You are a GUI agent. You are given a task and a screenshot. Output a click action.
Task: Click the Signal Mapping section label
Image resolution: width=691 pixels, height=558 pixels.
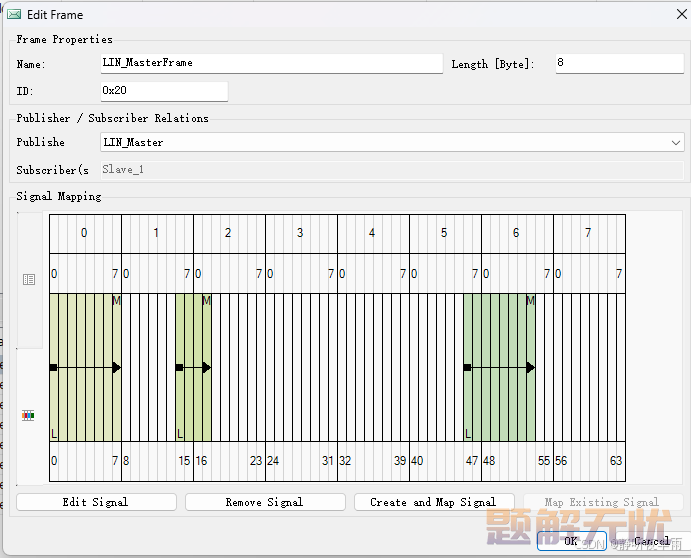click(x=59, y=196)
